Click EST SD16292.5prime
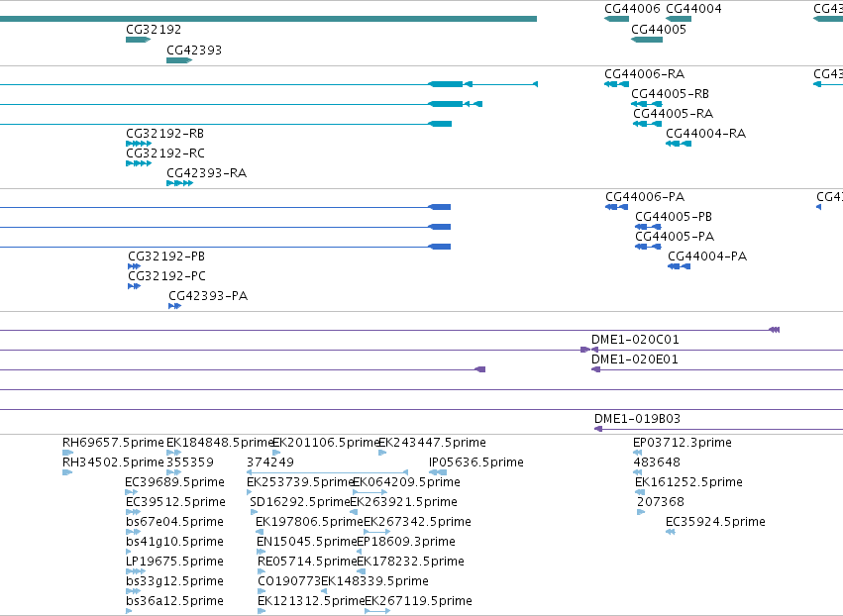This screenshot has width=843, height=616. tap(300, 502)
